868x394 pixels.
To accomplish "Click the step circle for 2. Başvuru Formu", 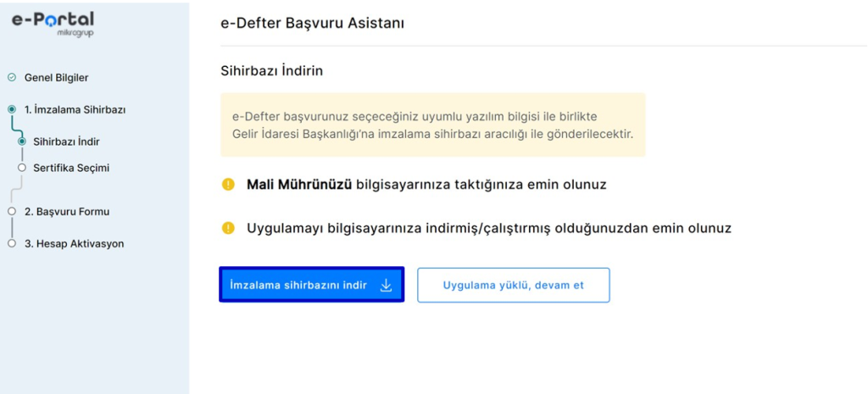I will click(12, 212).
